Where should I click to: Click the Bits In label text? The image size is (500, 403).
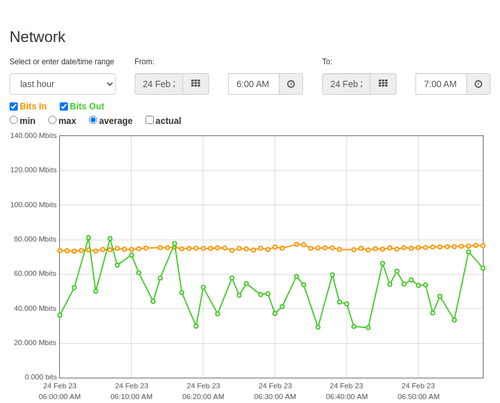[33, 106]
